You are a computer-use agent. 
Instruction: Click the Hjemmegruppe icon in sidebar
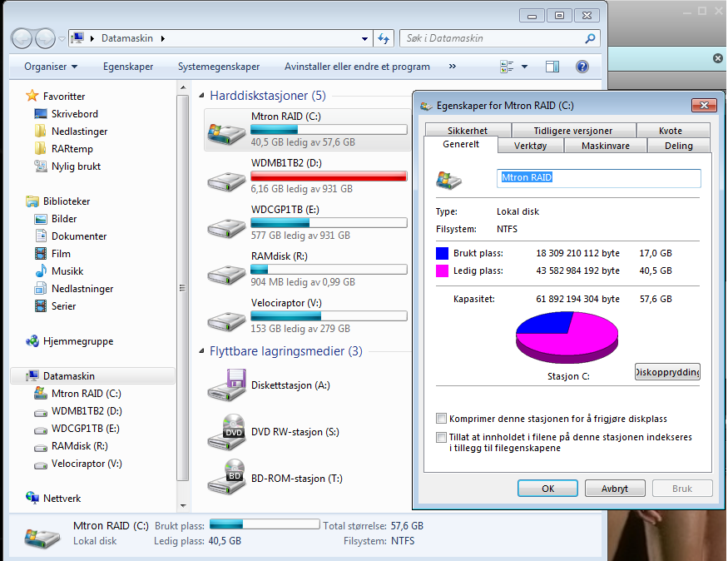click(x=32, y=341)
